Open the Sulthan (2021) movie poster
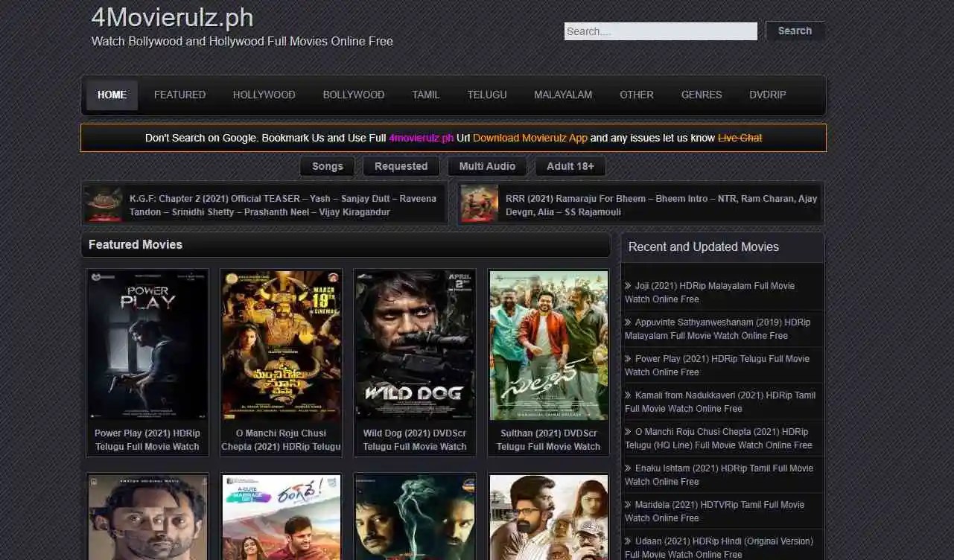This screenshot has height=560, width=954. (548, 345)
